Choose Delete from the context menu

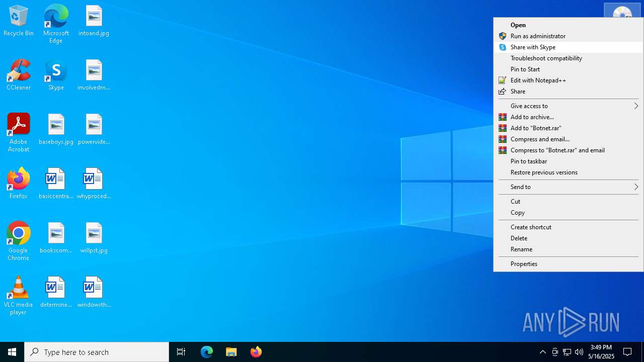click(x=569, y=238)
